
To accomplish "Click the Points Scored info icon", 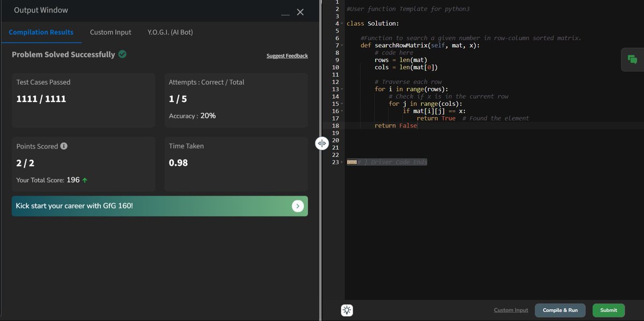I will click(x=64, y=146).
